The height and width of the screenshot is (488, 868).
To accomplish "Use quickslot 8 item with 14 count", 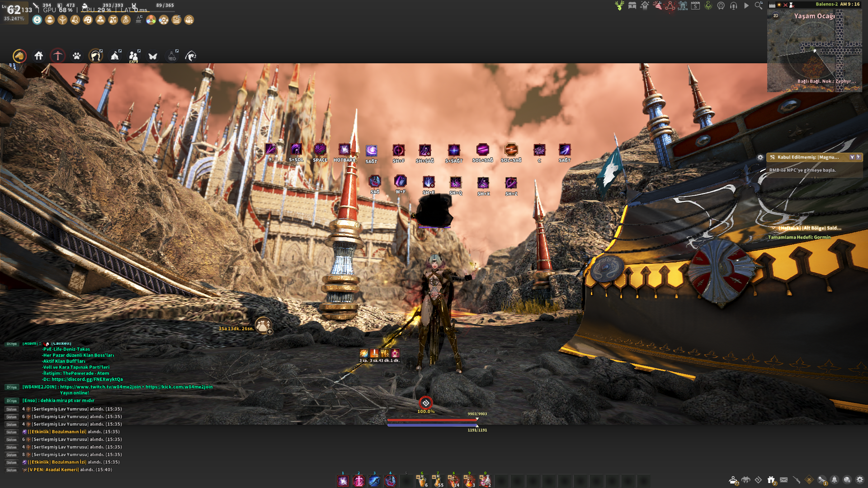I will click(453, 481).
